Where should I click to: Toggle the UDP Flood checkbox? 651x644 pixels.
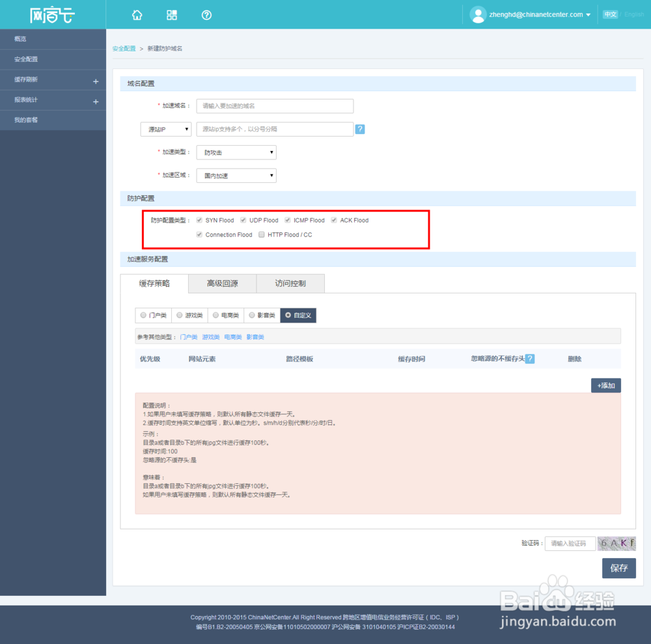[x=243, y=220]
